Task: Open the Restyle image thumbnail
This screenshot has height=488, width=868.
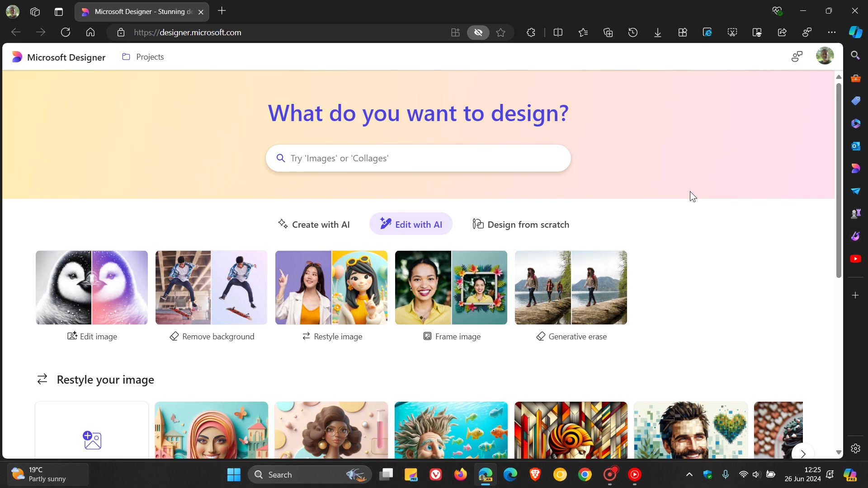Action: point(331,287)
